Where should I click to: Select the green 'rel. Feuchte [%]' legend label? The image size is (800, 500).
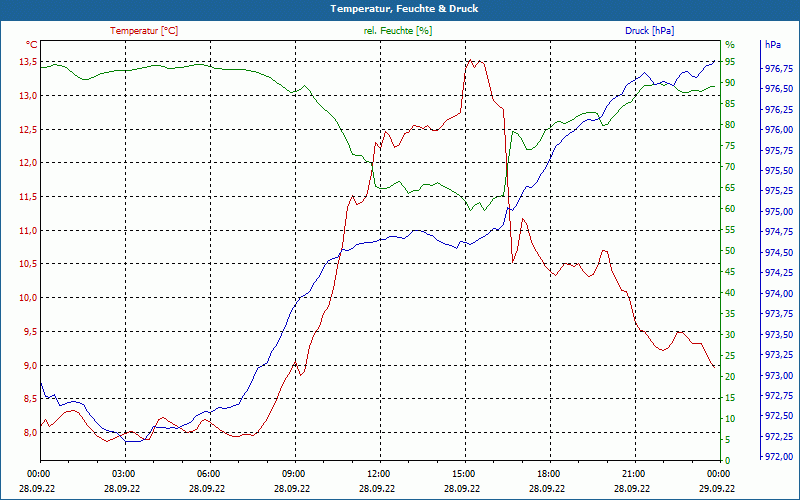(x=397, y=31)
